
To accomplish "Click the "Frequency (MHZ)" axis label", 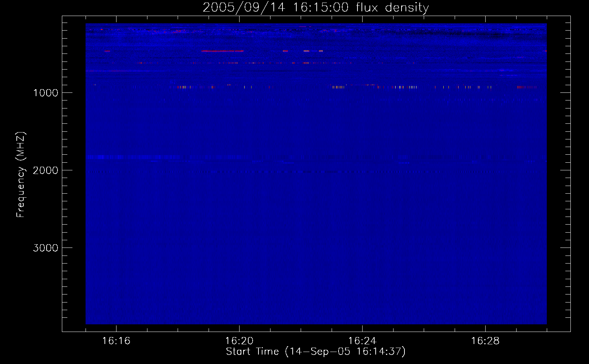I will click(x=21, y=175).
